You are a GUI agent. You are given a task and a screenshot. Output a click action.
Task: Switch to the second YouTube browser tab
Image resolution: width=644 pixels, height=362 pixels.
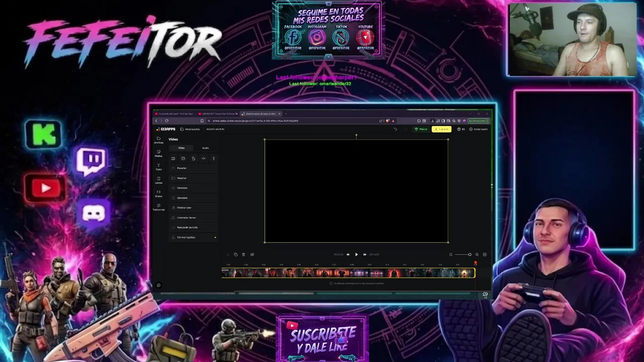(x=218, y=114)
